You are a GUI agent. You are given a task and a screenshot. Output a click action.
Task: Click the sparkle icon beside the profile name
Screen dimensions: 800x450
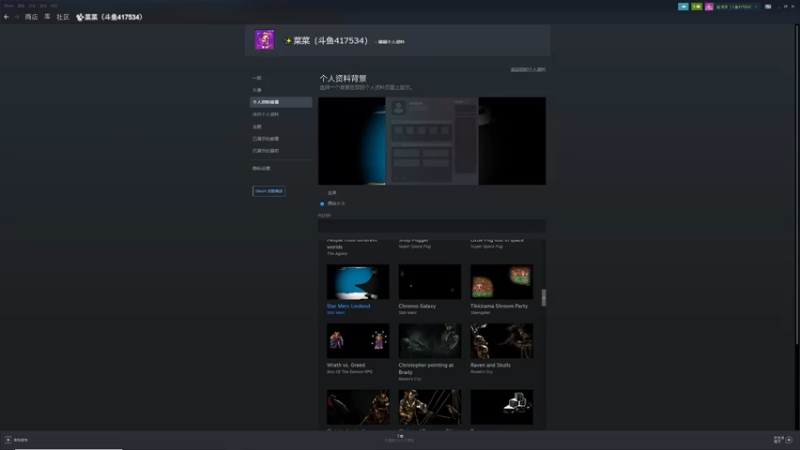tap(288, 41)
